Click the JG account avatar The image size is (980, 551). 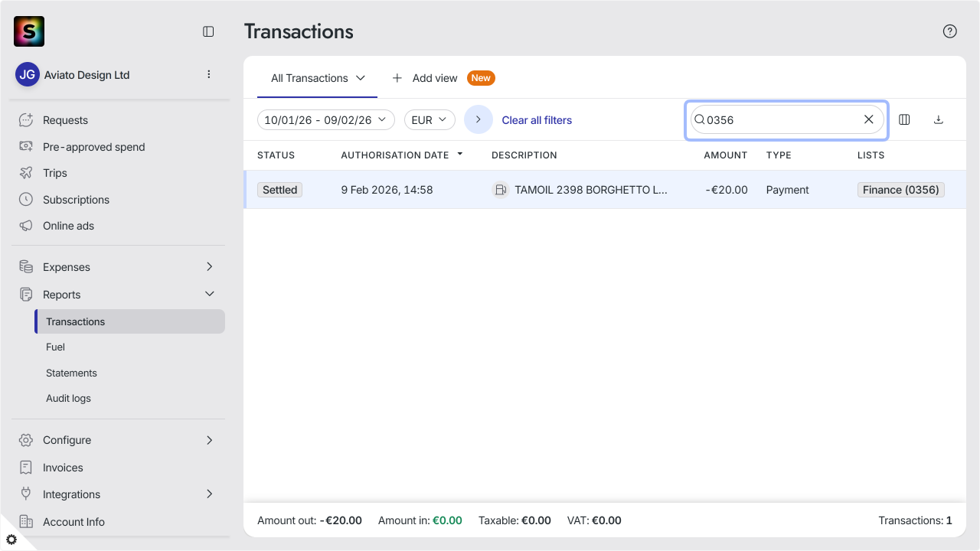[x=28, y=75]
